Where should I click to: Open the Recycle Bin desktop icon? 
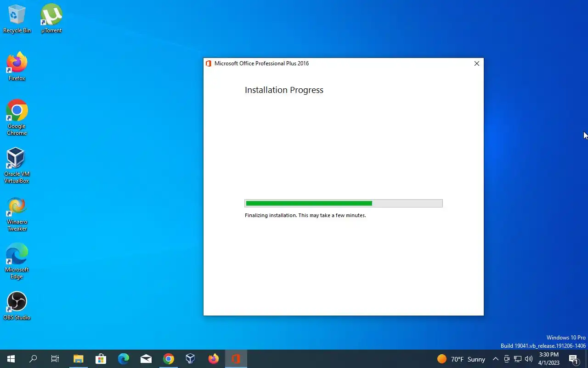click(x=17, y=19)
